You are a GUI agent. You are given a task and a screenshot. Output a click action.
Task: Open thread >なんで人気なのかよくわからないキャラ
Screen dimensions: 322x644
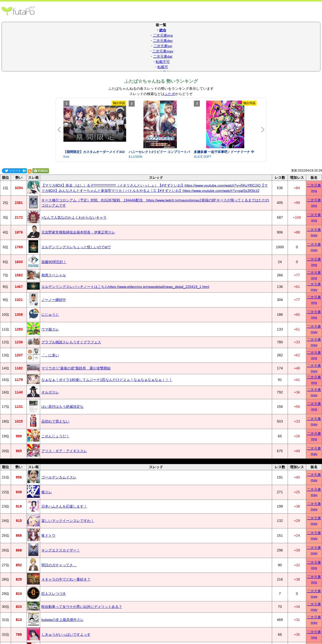pyautogui.click(x=74, y=217)
